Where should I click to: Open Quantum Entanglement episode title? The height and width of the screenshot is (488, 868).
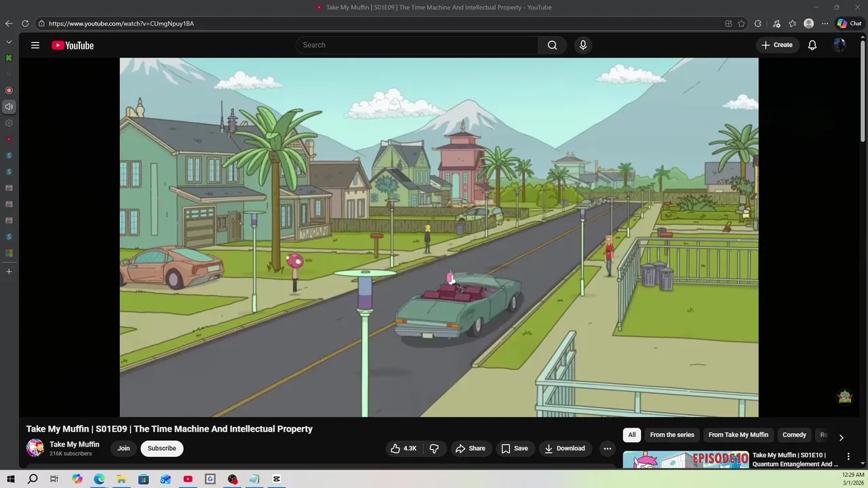click(795, 460)
